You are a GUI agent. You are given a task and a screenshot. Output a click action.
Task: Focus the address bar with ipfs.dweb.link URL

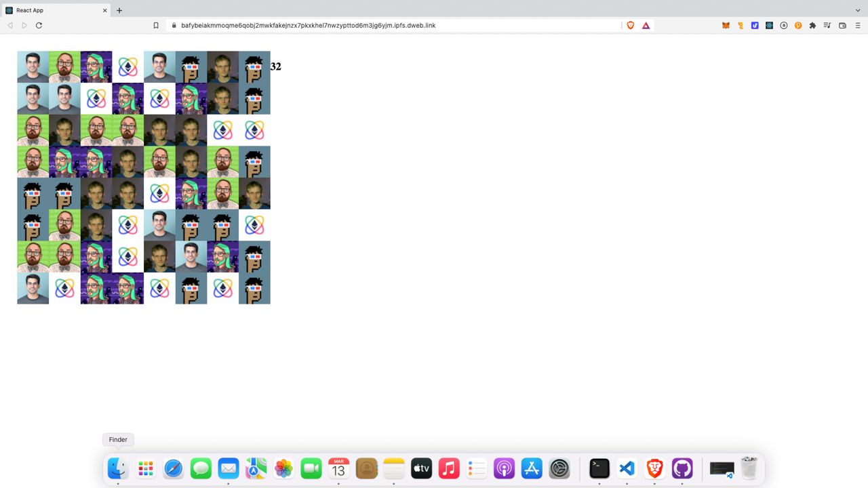[393, 25]
